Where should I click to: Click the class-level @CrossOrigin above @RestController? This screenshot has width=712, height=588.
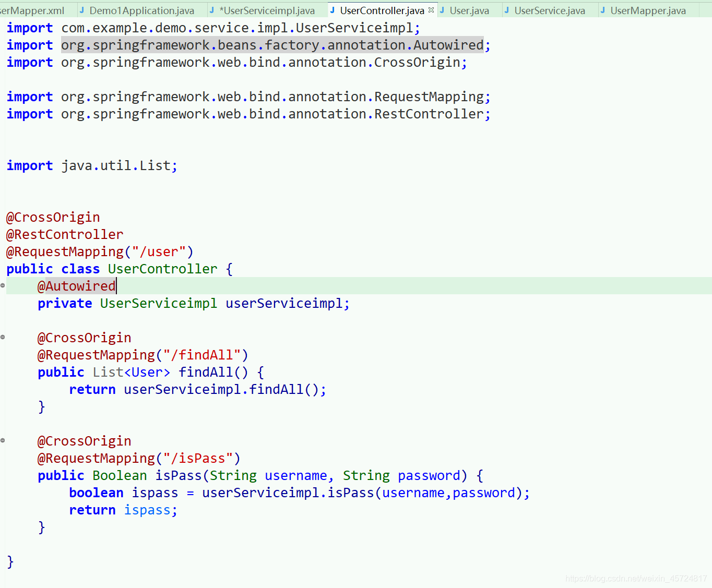[53, 218]
